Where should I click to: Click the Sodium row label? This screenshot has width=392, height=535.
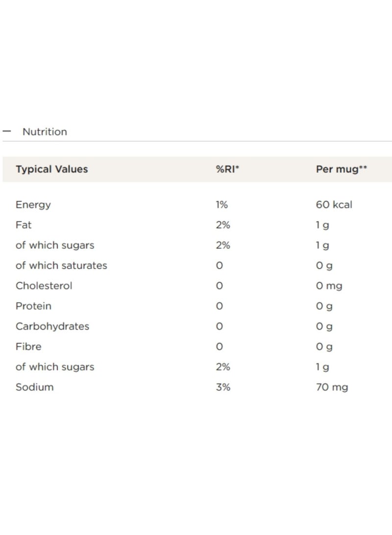[x=34, y=387]
